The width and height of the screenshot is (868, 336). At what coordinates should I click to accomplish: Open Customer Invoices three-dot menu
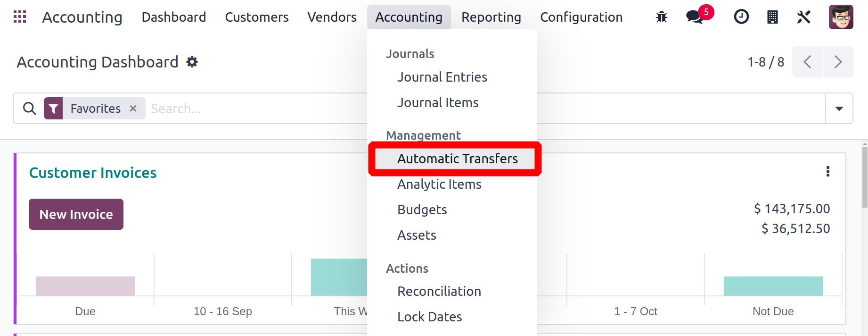[x=827, y=171]
